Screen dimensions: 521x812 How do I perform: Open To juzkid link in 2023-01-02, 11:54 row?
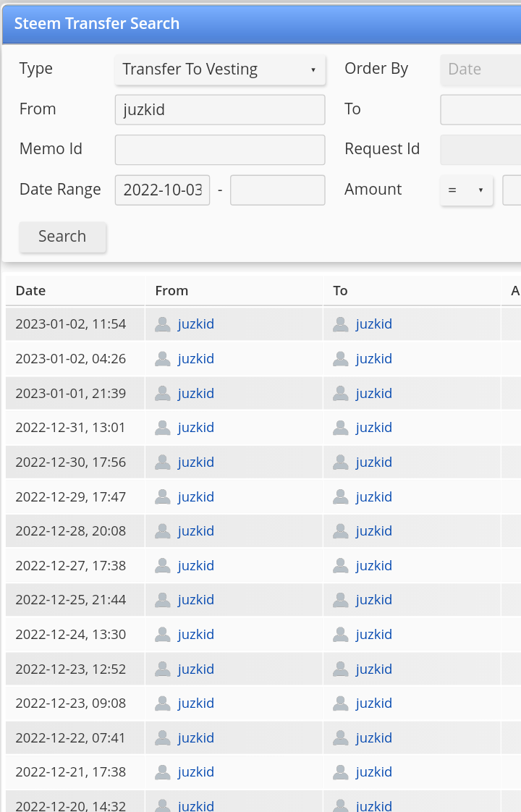[374, 324]
